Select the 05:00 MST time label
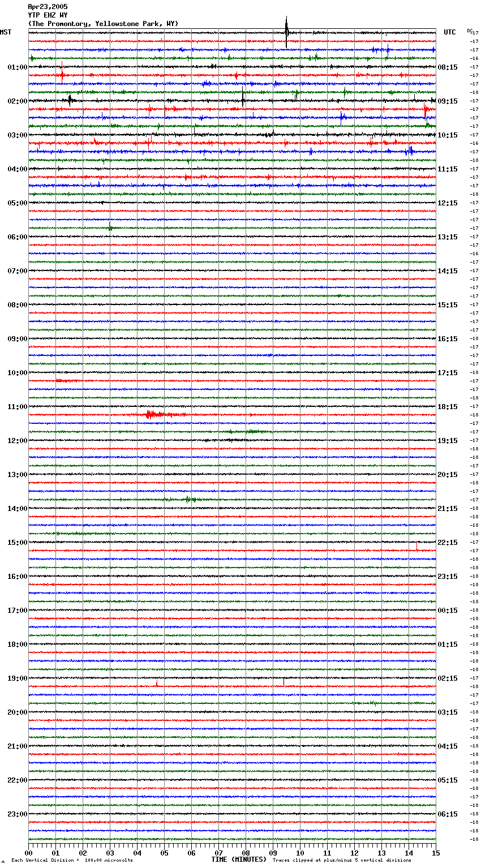481x868 pixels. [x=18, y=203]
